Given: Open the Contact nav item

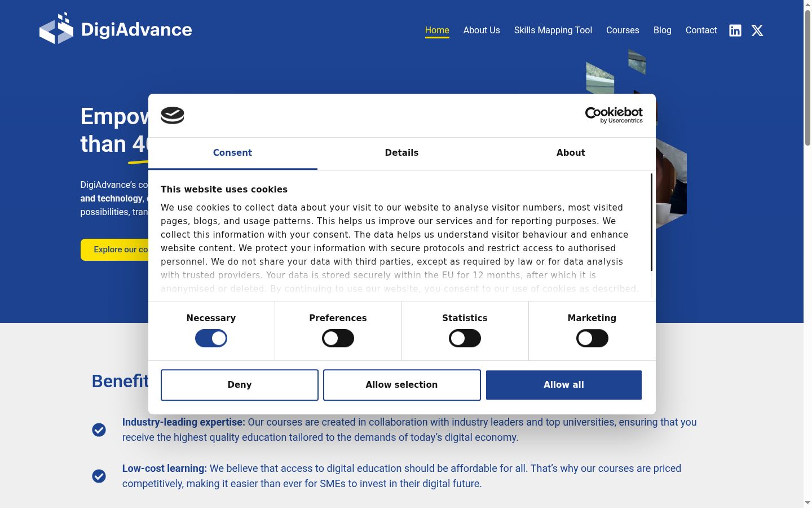Looking at the screenshot, I should (701, 30).
